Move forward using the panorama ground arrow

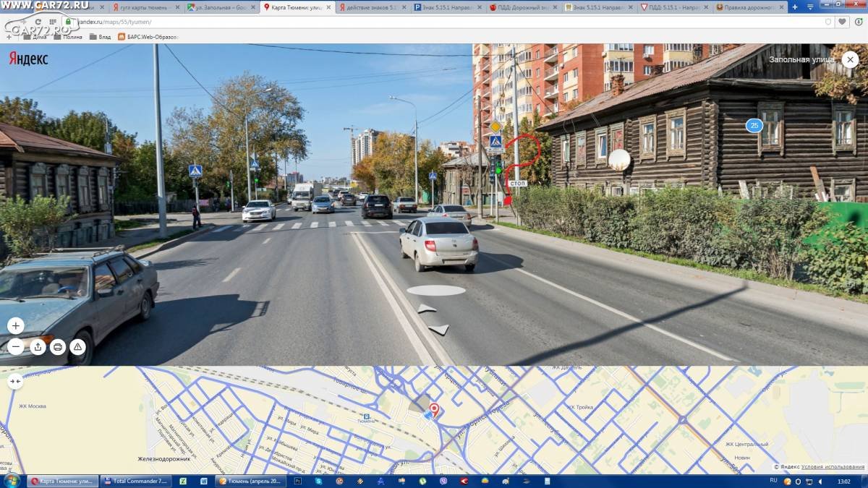click(x=427, y=309)
